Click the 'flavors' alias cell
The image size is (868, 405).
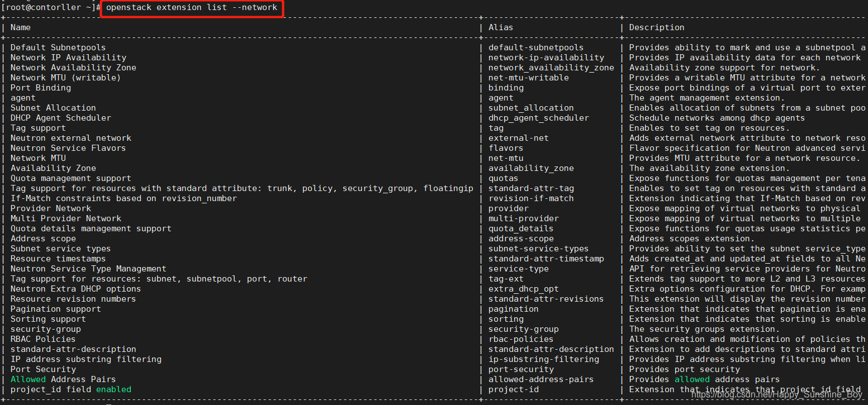coord(506,148)
